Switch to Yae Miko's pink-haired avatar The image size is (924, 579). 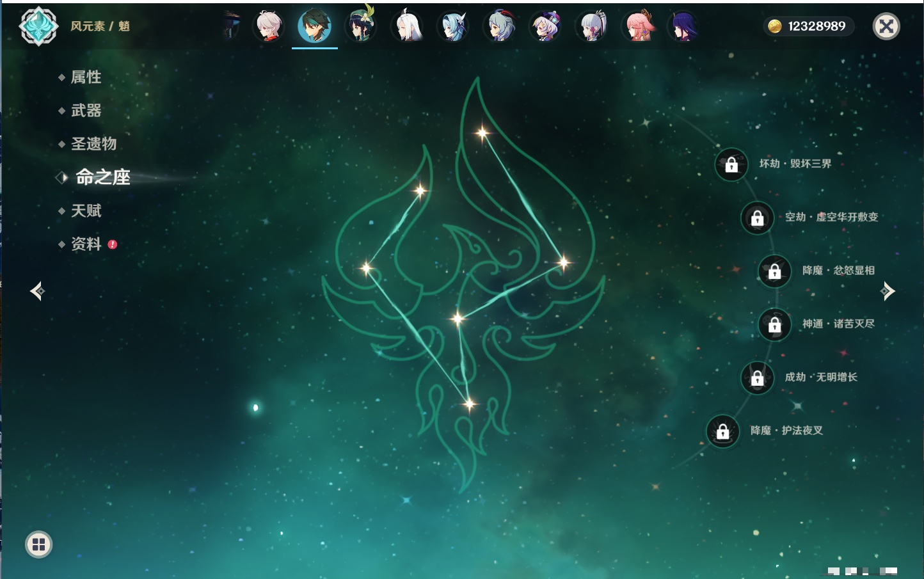637,26
